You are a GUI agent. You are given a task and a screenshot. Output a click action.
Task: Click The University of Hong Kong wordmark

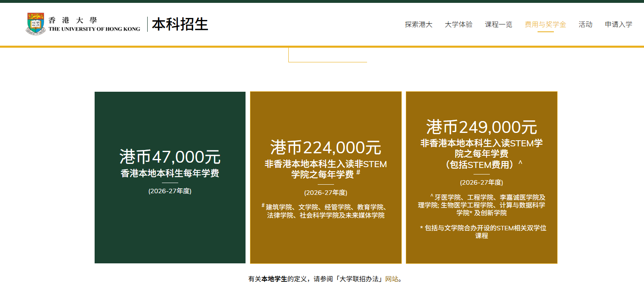point(94,24)
